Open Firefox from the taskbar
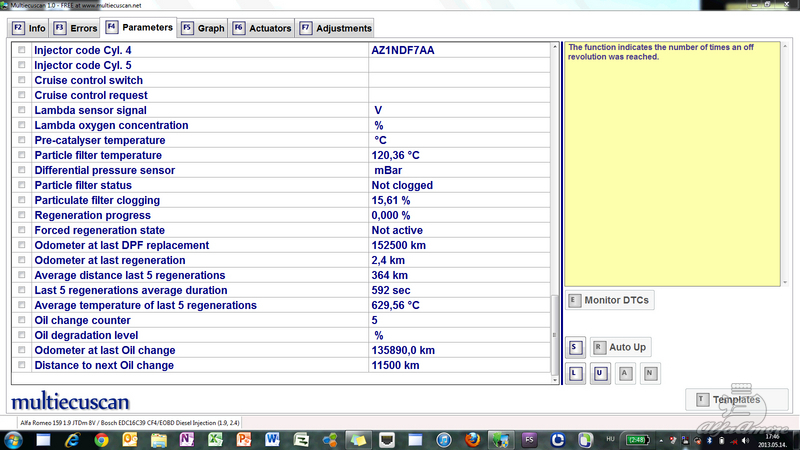This screenshot has height=450, width=800. coord(472,440)
